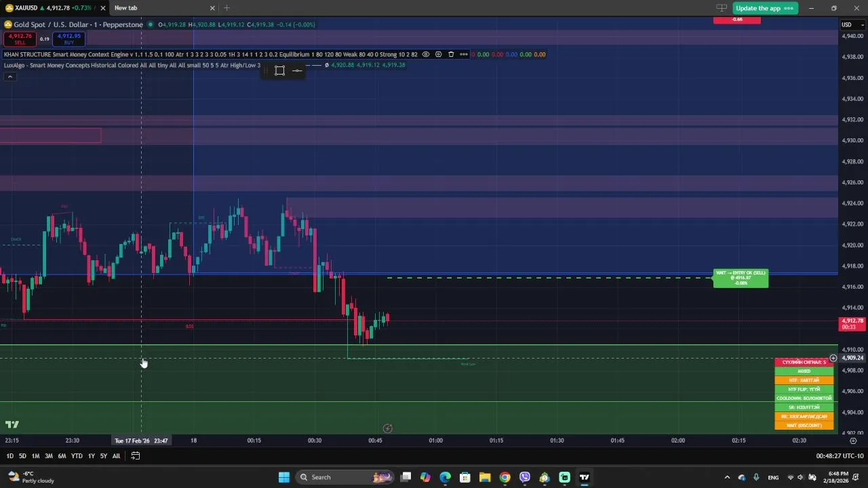Select the 5Y date range

(x=104, y=456)
